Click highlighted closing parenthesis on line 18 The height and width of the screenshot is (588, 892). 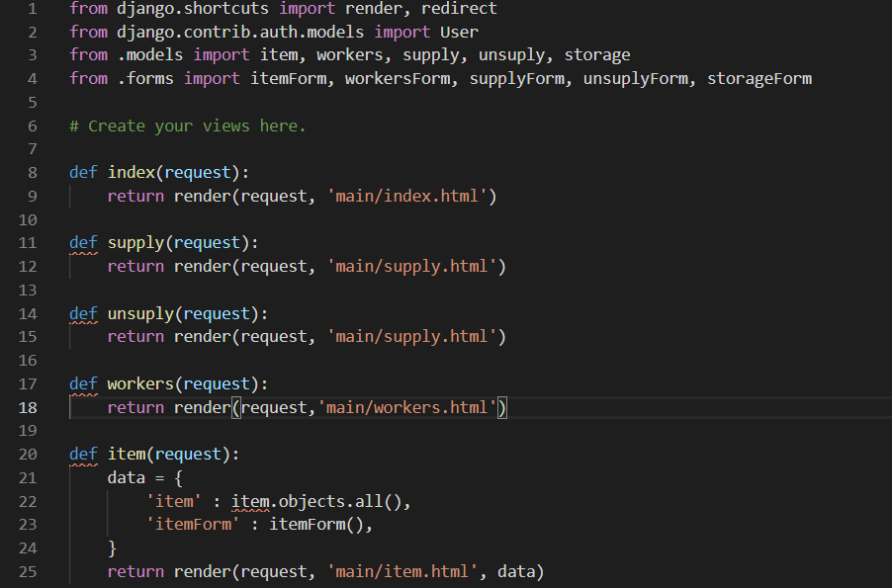coord(501,407)
